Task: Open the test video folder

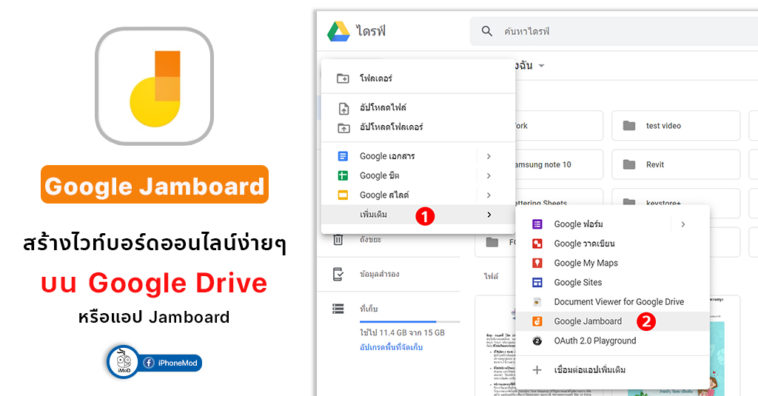Action: (x=676, y=126)
